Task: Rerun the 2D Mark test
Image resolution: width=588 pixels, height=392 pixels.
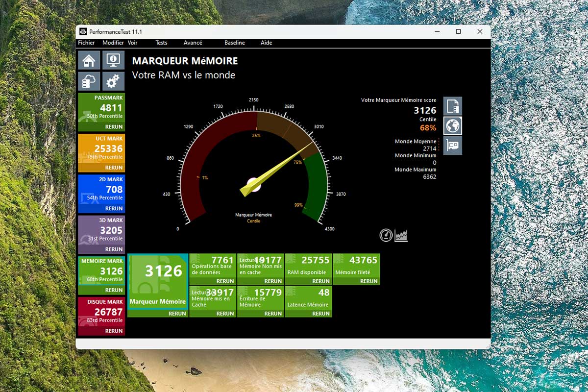Action: point(114,209)
